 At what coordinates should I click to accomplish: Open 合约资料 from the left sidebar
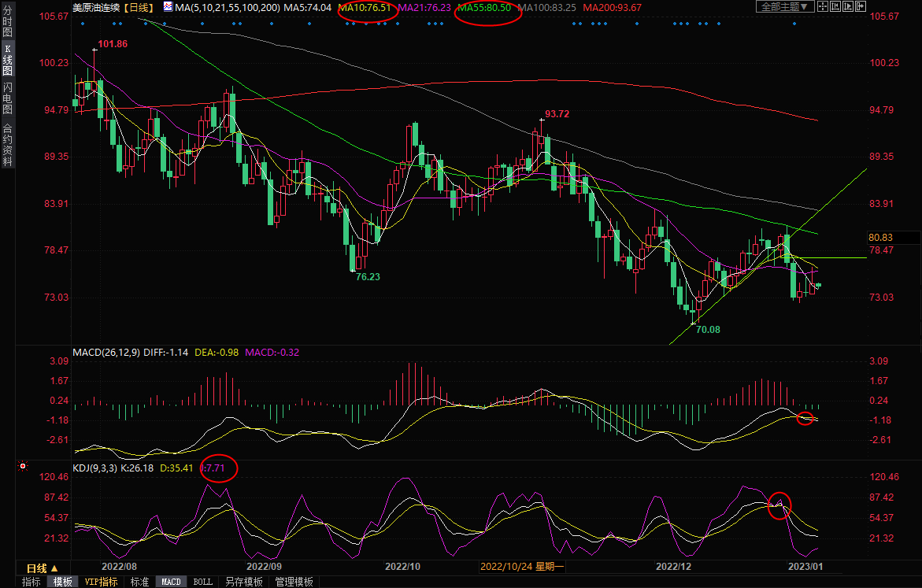[7, 145]
